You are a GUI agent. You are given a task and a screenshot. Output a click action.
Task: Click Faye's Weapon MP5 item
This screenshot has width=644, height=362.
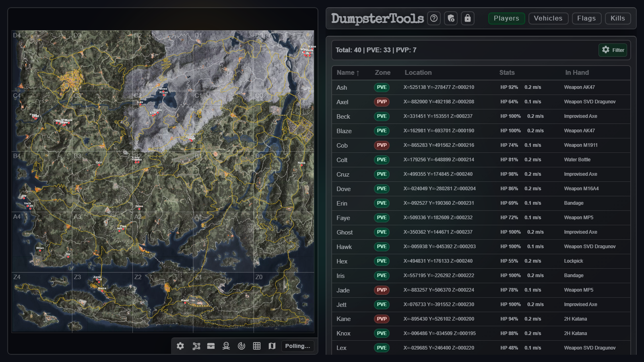pos(578,218)
